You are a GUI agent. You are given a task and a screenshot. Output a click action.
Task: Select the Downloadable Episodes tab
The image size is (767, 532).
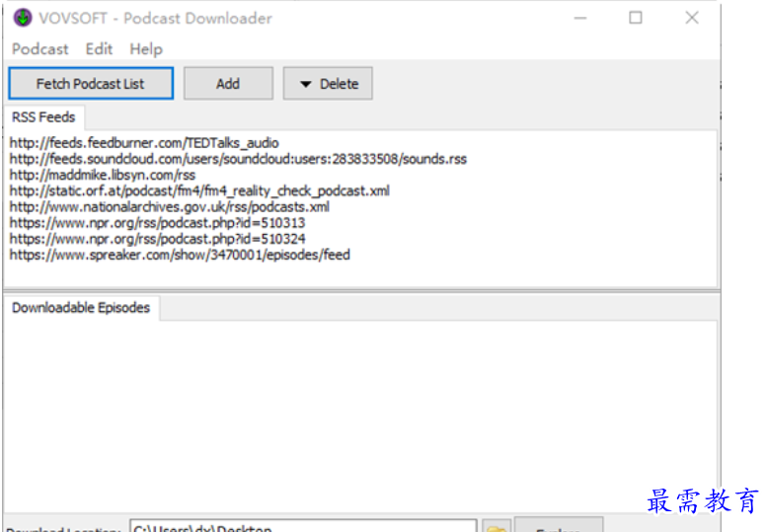coord(81,308)
